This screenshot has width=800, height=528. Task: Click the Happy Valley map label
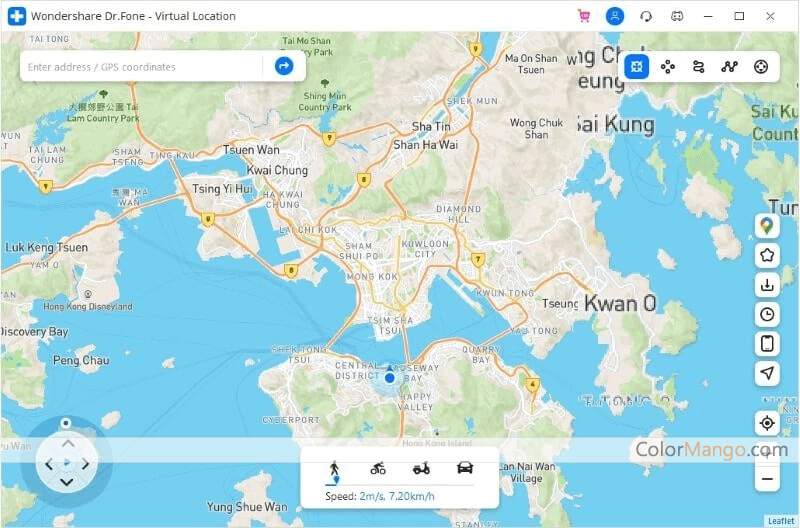tap(416, 402)
